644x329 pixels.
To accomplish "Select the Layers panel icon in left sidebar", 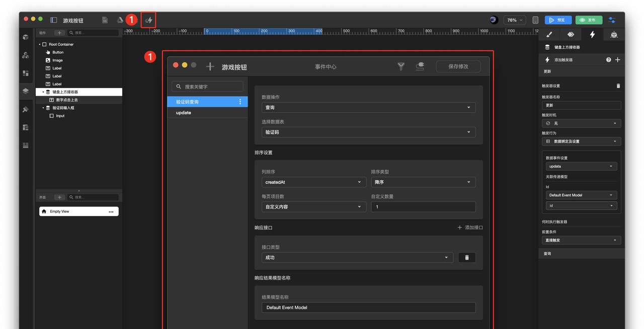I will [25, 92].
